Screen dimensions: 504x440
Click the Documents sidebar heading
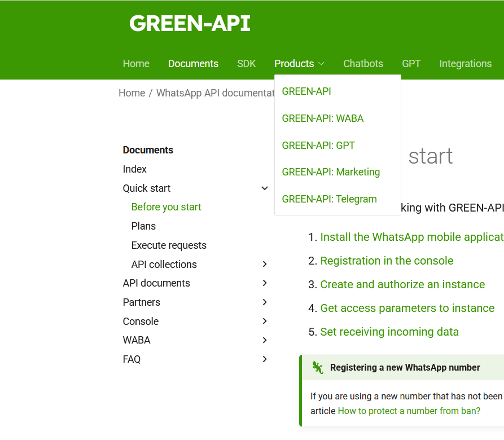coord(148,150)
